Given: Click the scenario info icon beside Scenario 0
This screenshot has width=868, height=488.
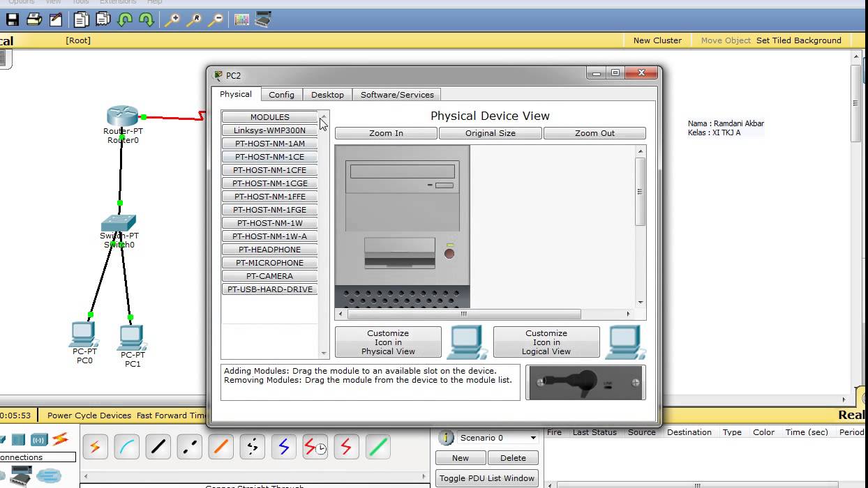Looking at the screenshot, I should click(x=446, y=438).
